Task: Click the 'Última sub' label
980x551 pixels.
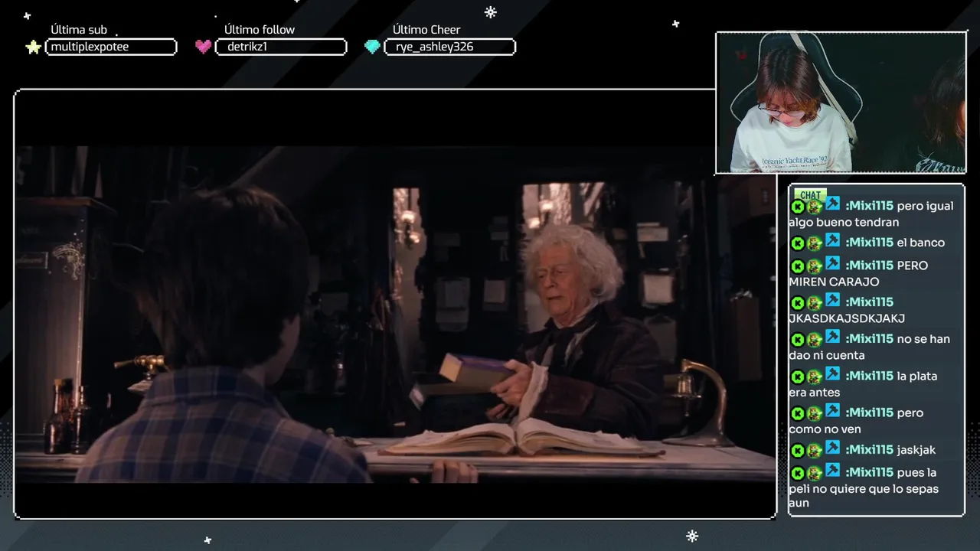Action: pyautogui.click(x=79, y=30)
